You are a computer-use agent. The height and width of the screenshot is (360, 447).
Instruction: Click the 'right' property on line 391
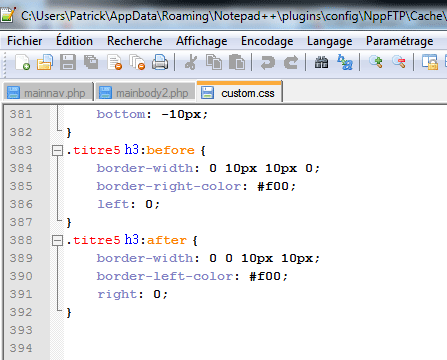point(117,294)
